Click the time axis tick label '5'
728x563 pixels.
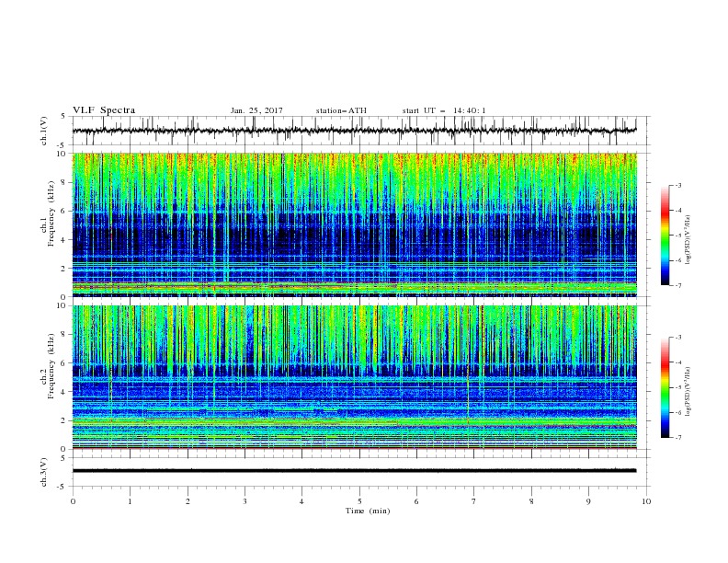359,501
